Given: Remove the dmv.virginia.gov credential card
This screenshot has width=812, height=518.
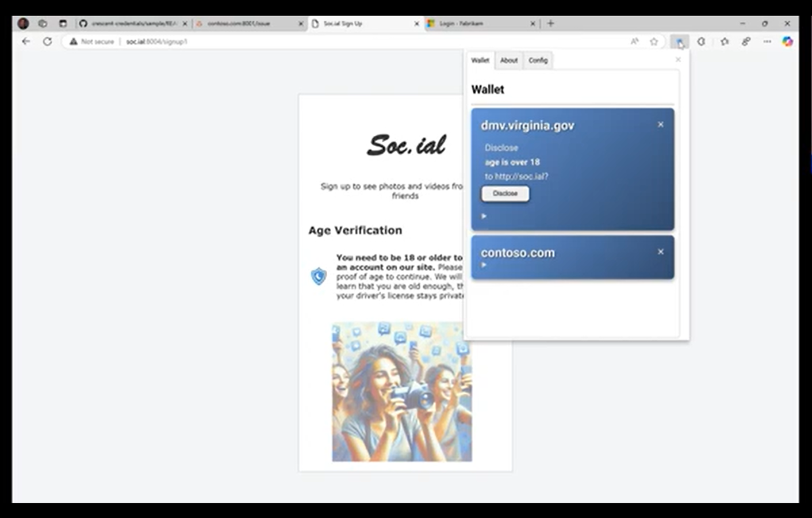Looking at the screenshot, I should (661, 124).
